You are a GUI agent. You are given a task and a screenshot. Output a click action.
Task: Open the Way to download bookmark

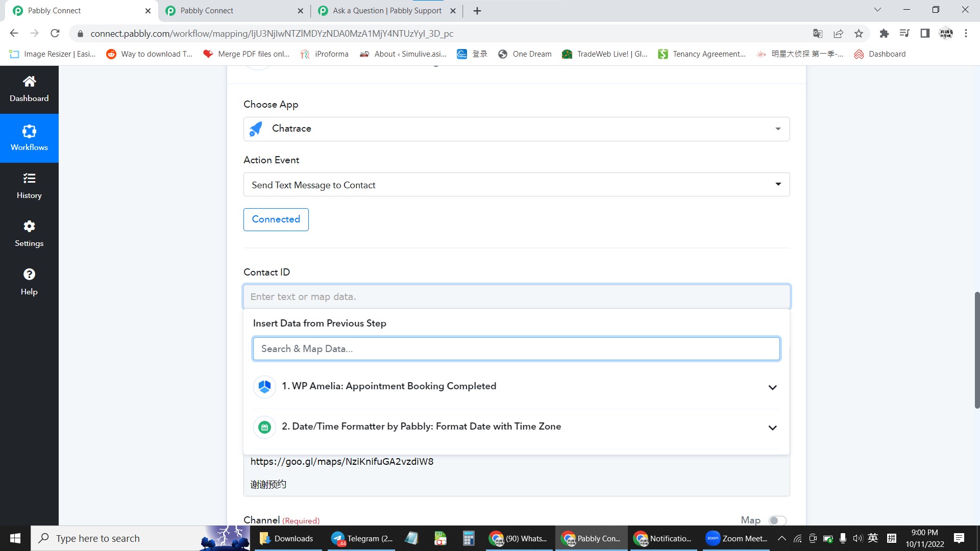[150, 54]
